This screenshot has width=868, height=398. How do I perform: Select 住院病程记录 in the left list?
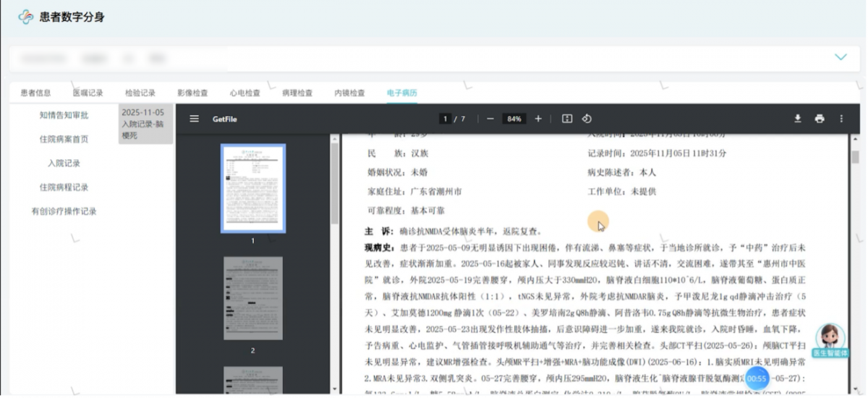point(64,187)
